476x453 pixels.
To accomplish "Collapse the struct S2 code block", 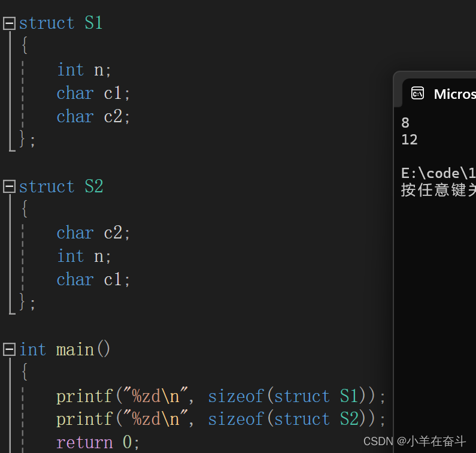I will tap(9, 186).
